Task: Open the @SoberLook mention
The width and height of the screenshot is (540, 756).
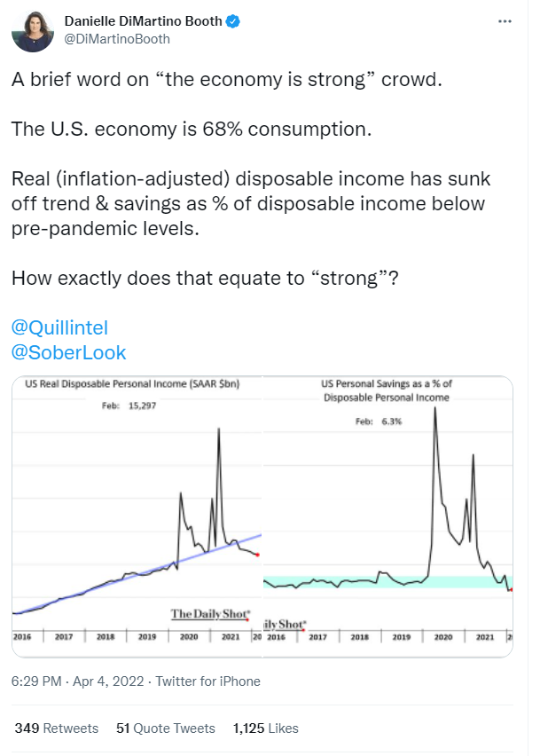Action: tap(69, 352)
